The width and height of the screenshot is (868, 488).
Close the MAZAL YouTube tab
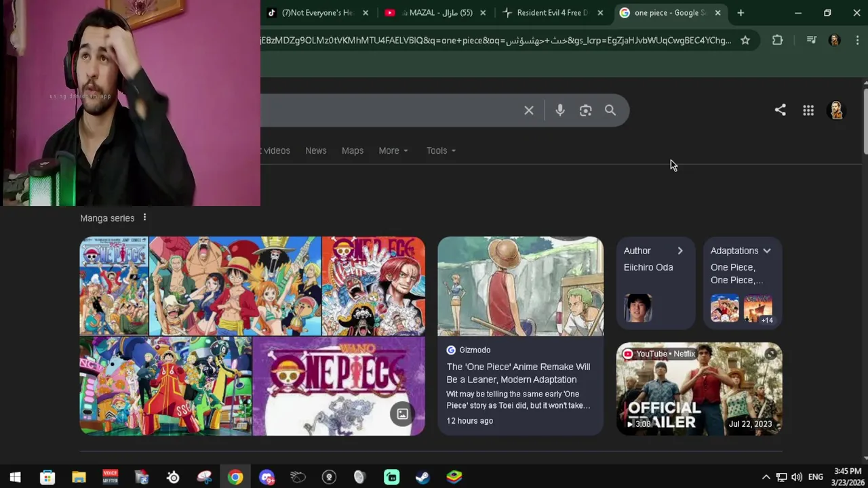(x=483, y=13)
